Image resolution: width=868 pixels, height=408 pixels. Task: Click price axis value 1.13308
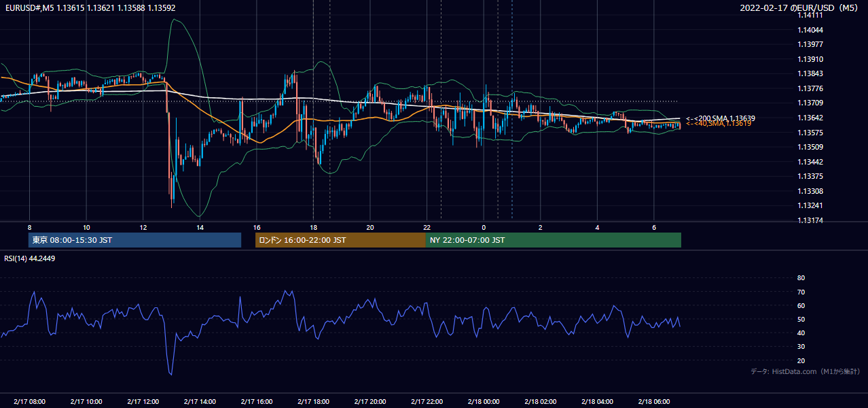click(811, 191)
